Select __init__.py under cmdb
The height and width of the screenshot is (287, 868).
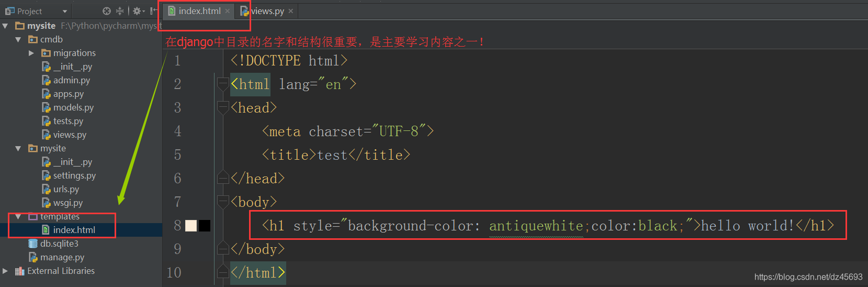[x=73, y=67]
